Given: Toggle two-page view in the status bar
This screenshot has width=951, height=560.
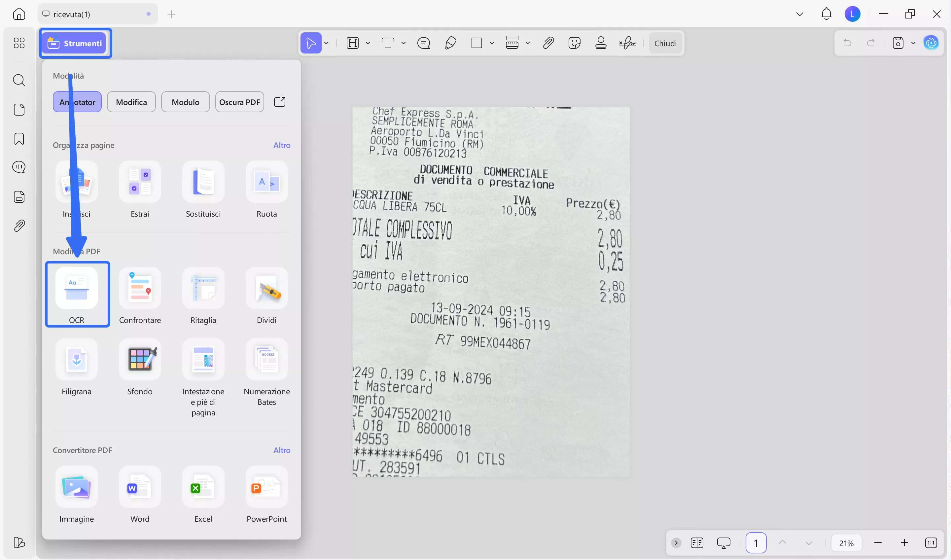Looking at the screenshot, I should point(697,542).
